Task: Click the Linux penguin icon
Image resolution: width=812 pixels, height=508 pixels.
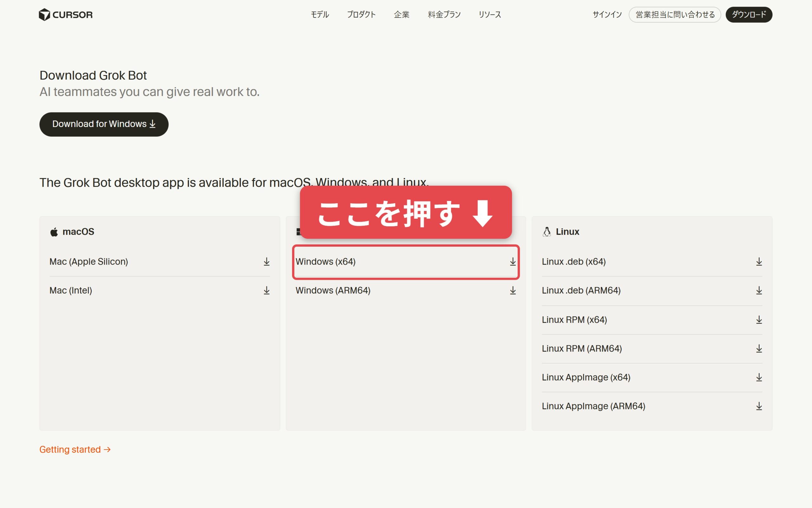Action: (x=547, y=232)
